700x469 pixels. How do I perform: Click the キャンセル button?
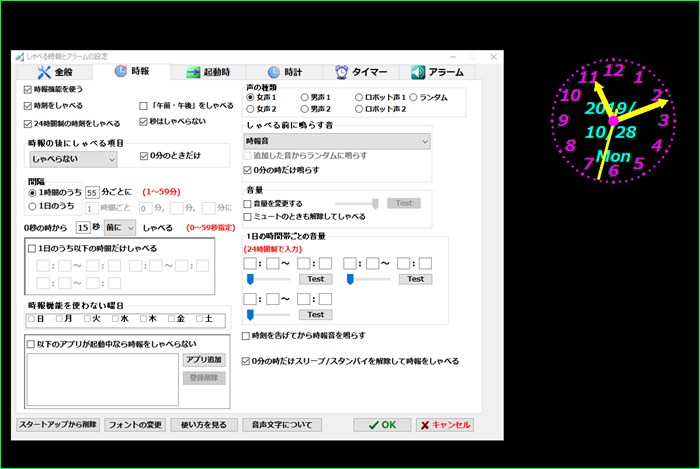pyautogui.click(x=445, y=425)
